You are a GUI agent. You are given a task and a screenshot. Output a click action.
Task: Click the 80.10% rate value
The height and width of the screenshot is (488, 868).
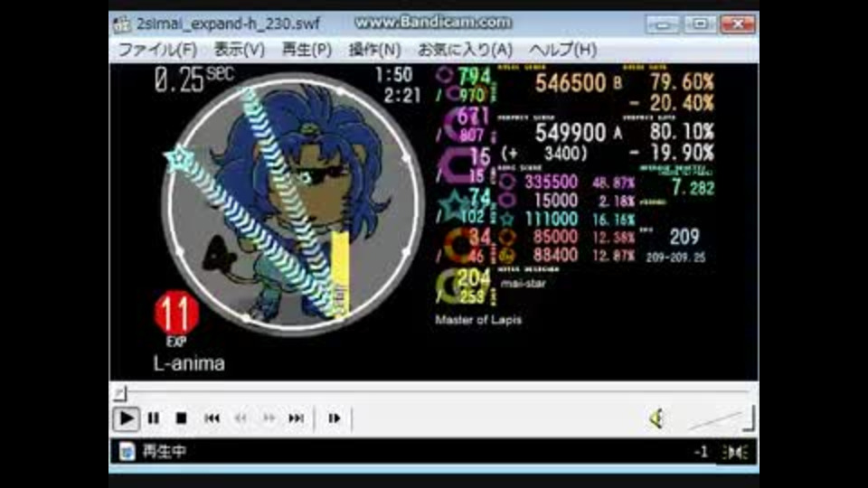tap(682, 131)
